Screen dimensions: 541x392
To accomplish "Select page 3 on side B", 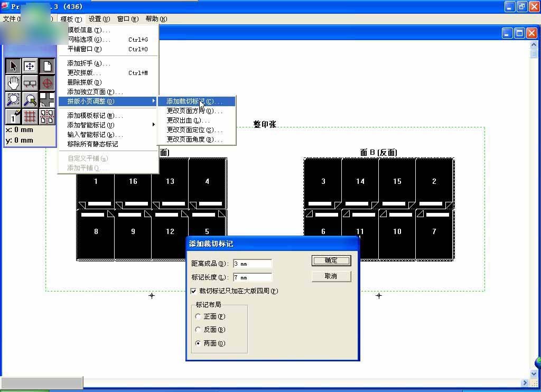I will (x=323, y=183).
